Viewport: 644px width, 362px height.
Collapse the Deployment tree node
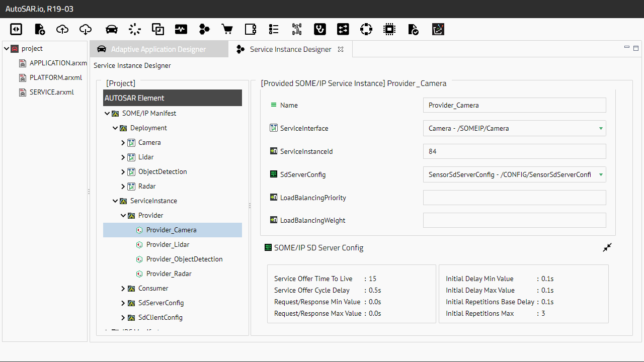point(115,128)
